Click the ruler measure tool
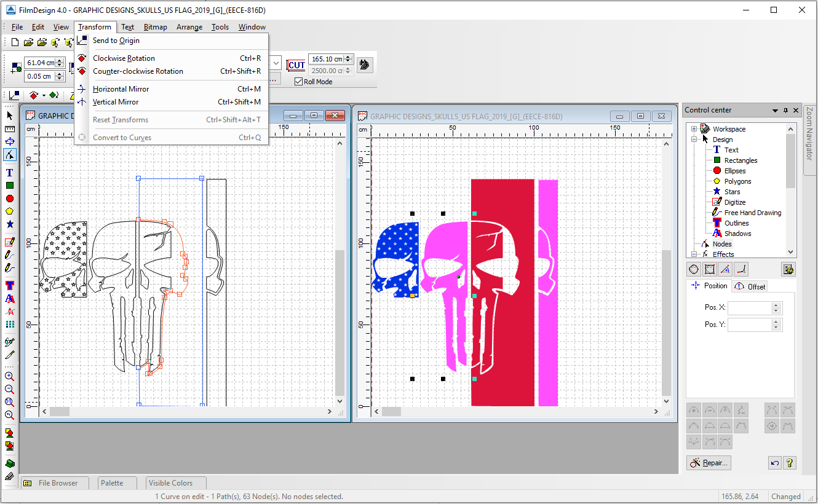Image resolution: width=818 pixels, height=504 pixels. tap(10, 129)
